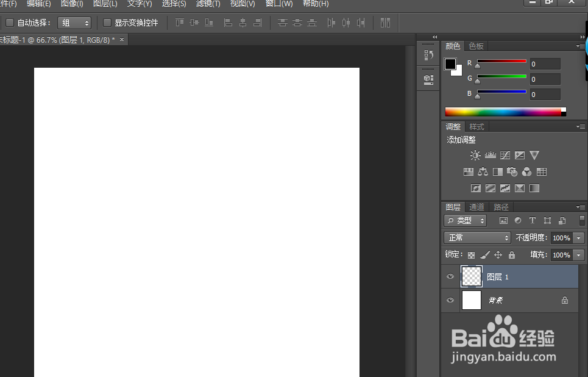Add a Brightness/Contrast adjustment layer
This screenshot has width=588, height=377.
(475, 155)
